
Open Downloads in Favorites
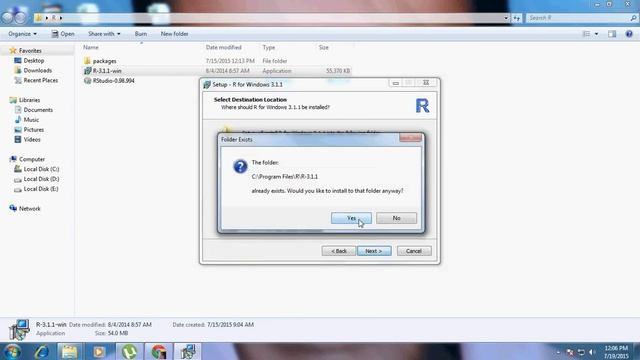38,70
